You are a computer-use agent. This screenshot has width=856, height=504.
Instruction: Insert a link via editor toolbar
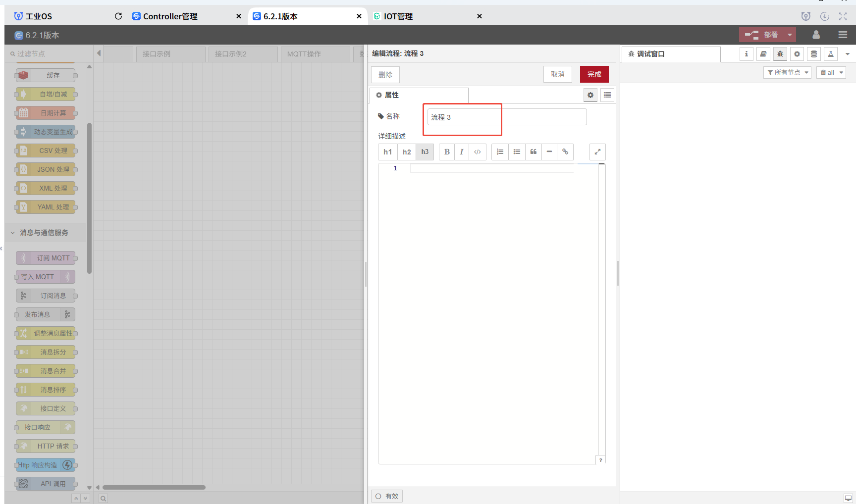point(565,152)
